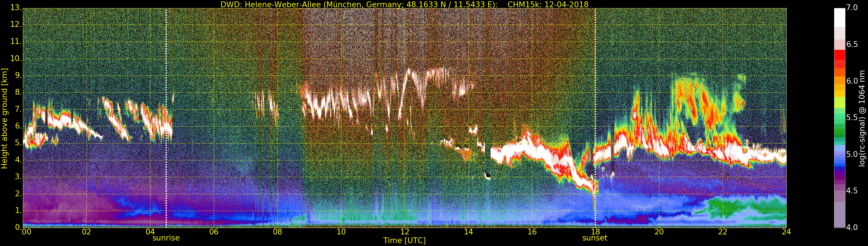
Task: Click the x-axis tick label '20'
Action: click(x=659, y=232)
